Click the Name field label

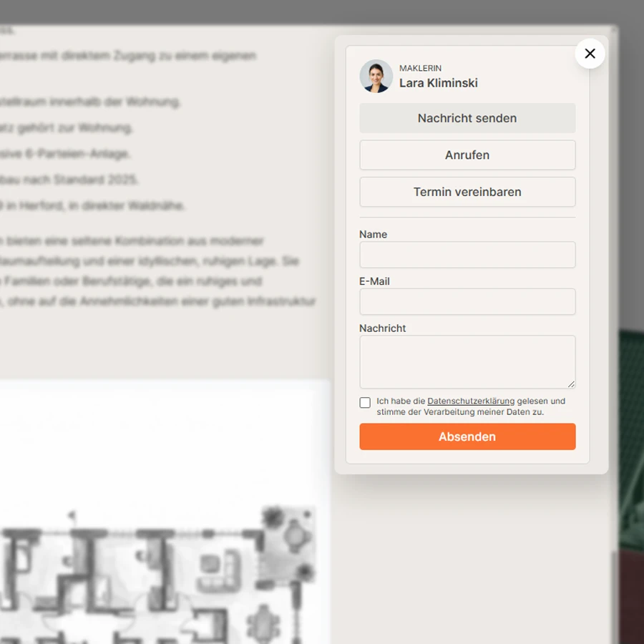pyautogui.click(x=373, y=234)
